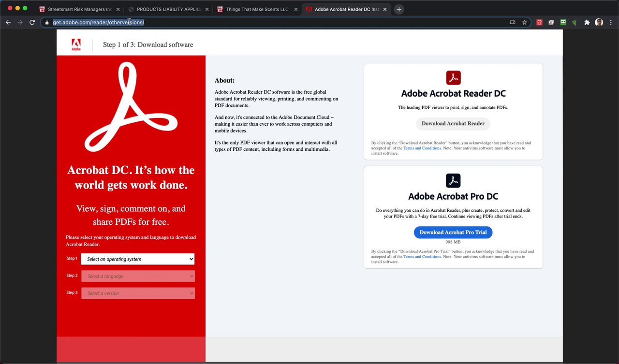Open the Select a language dropdown
This screenshot has height=364, width=619.
(138, 276)
